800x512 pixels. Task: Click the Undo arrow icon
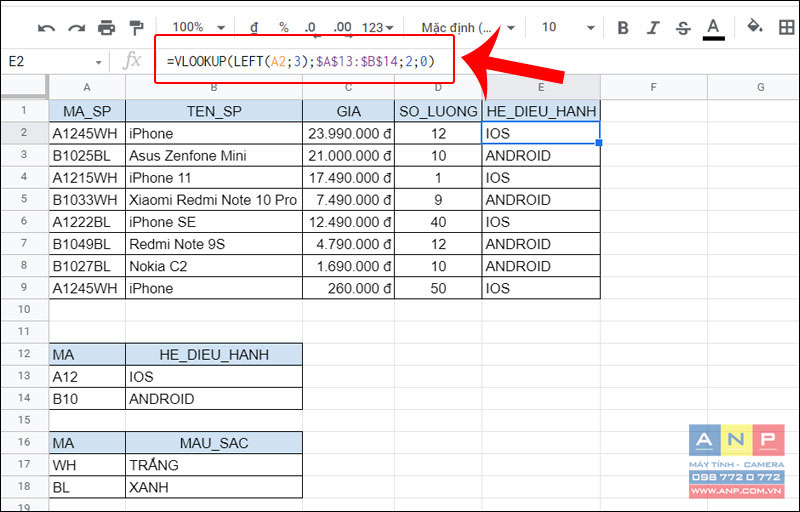tap(46, 29)
